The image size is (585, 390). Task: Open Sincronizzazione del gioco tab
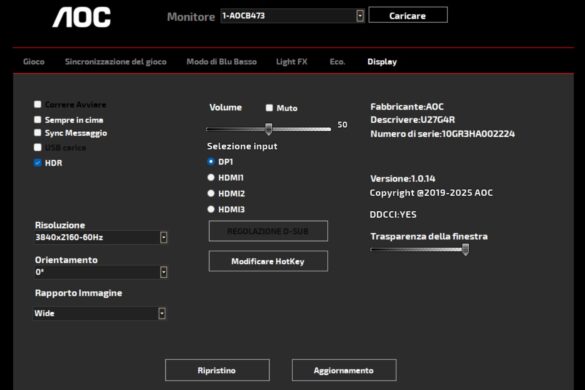click(x=116, y=62)
